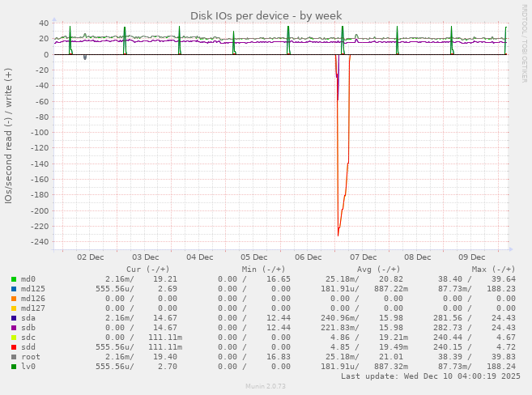Click the md125 blue legend swatch
The height and width of the screenshot is (395, 532).
click(x=14, y=289)
